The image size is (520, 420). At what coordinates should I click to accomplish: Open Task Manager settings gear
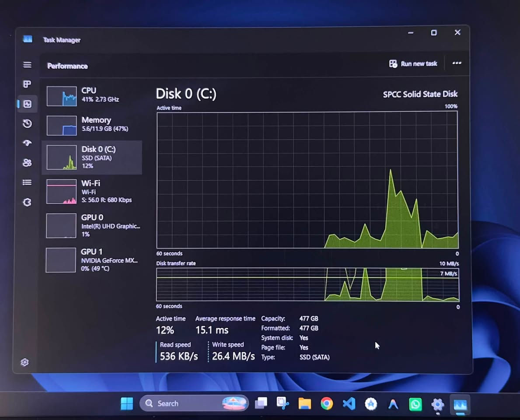tap(24, 362)
